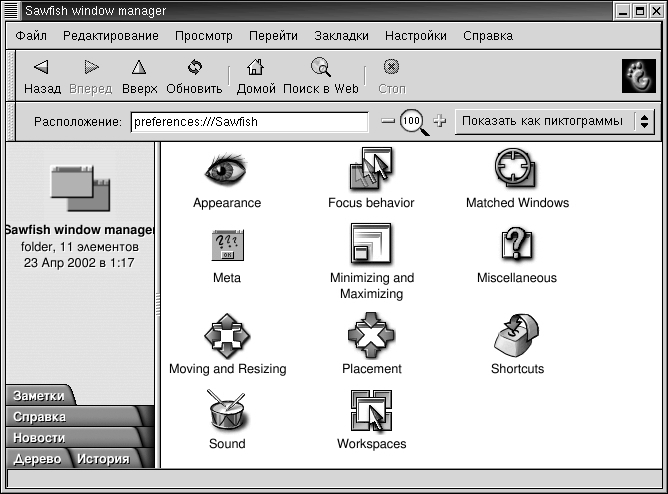The height and width of the screenshot is (494, 668).
Task: Open the Miscellaneous question mark icon
Action: [517, 245]
